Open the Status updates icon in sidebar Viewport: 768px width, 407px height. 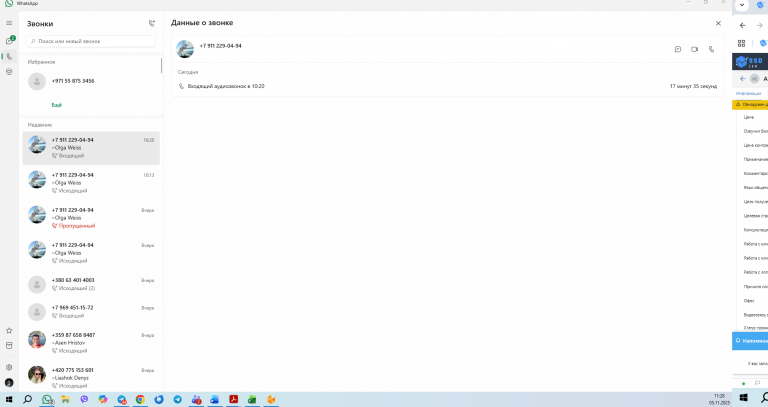tap(9, 72)
